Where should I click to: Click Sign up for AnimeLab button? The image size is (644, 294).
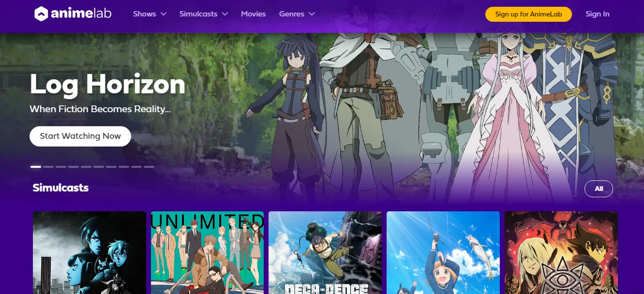[x=528, y=14]
